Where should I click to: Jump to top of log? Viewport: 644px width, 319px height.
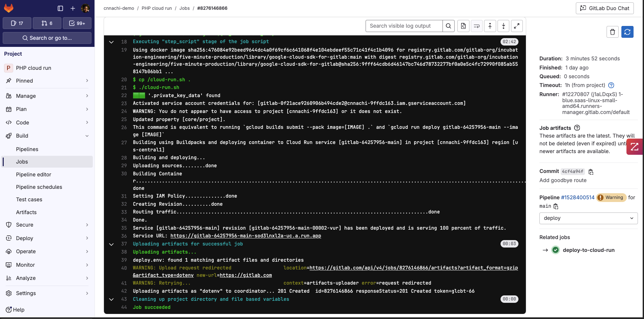[x=490, y=26]
